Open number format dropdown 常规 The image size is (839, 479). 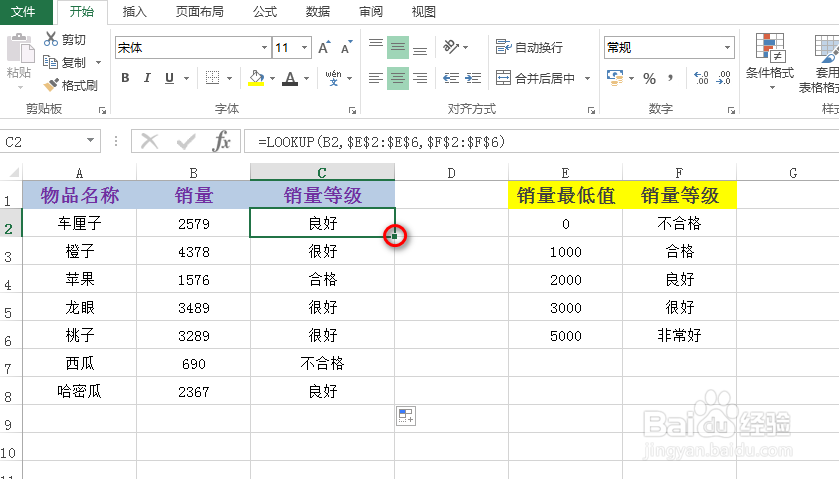pos(727,48)
